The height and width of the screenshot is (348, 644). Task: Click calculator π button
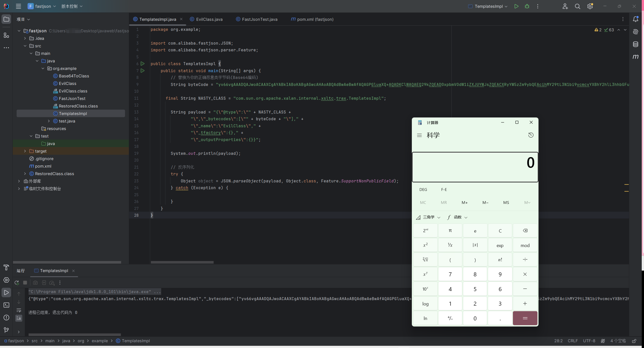coord(450,230)
